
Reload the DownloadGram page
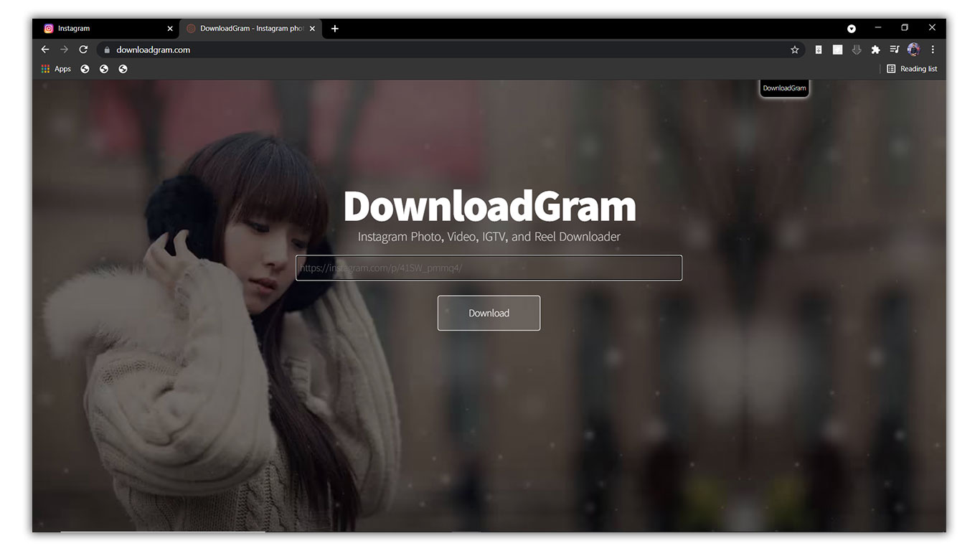(x=83, y=50)
